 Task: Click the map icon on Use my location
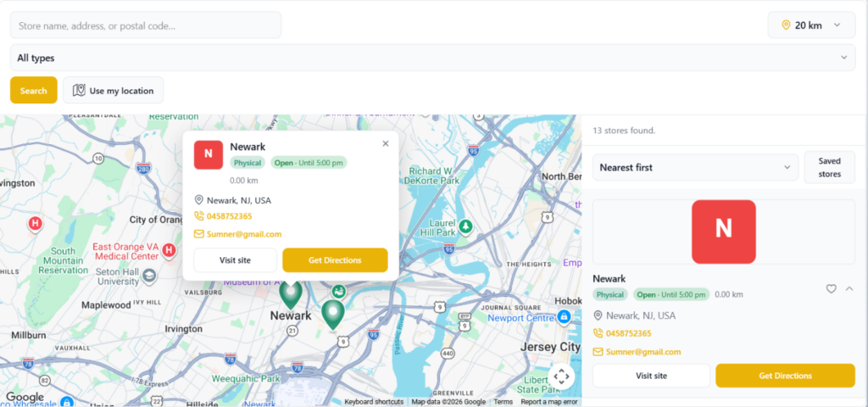[x=79, y=90]
